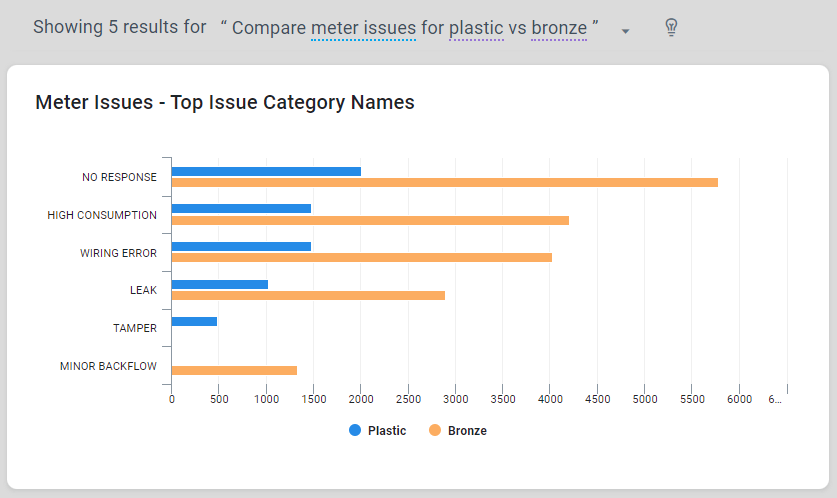
Task: Open the search query dropdown arrow
Action: (625, 31)
